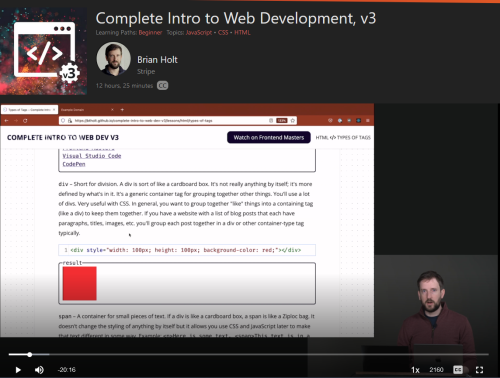Mute the video volume speaker icon
The image size is (500, 378).
(39, 370)
